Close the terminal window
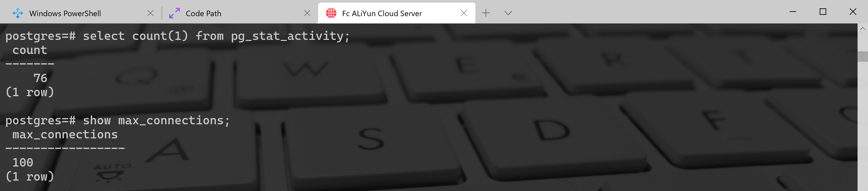This screenshot has width=868, height=191. pyautogui.click(x=853, y=12)
